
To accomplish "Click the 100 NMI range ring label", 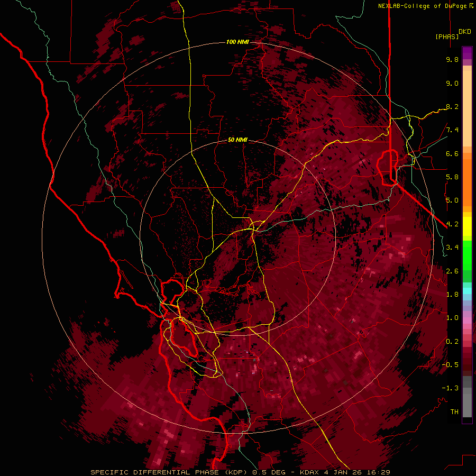I will pyautogui.click(x=237, y=42).
